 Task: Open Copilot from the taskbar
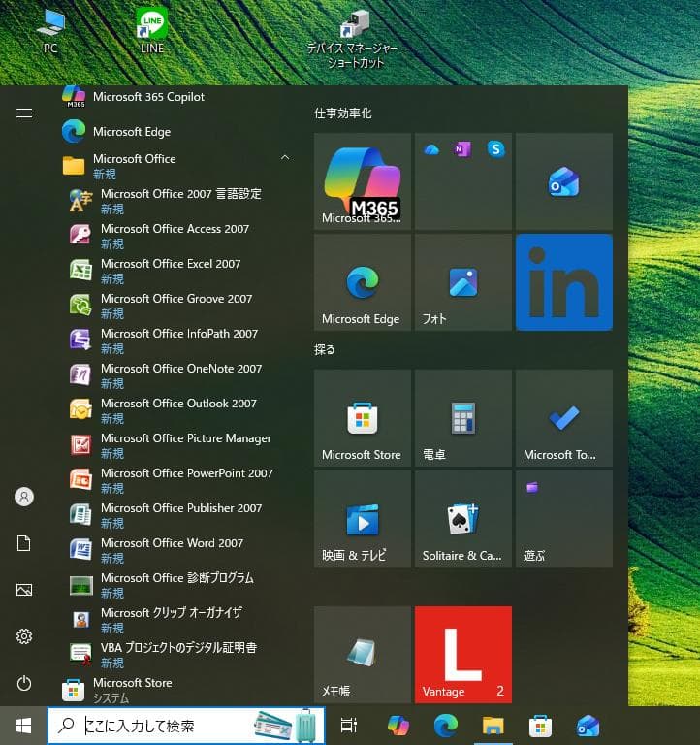click(x=398, y=726)
